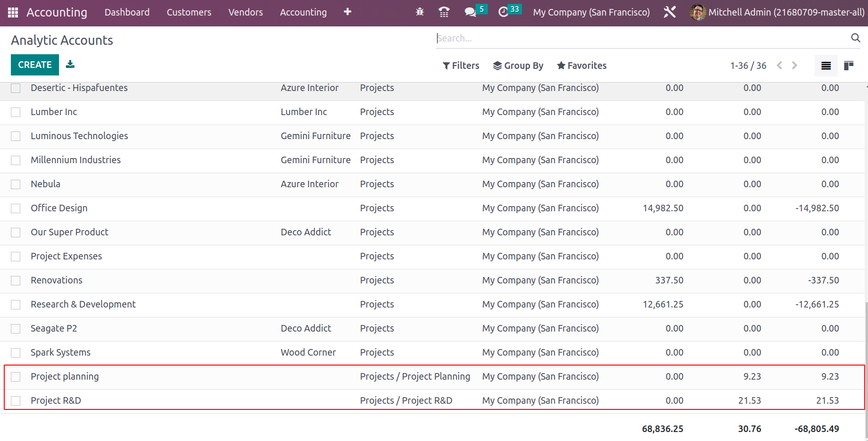Tick checkbox for Lumber Inc row
868x441 pixels.
16,112
